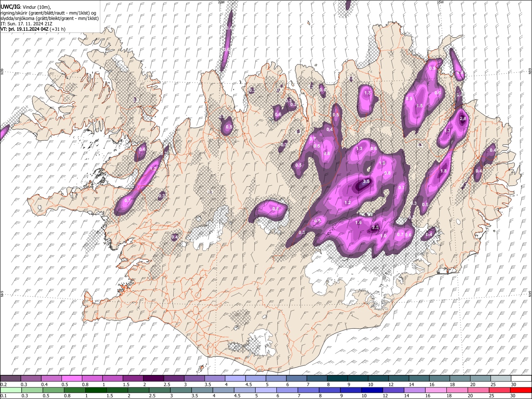Select the 1.0 value label on the map
532x399 pixels.
(384, 236)
